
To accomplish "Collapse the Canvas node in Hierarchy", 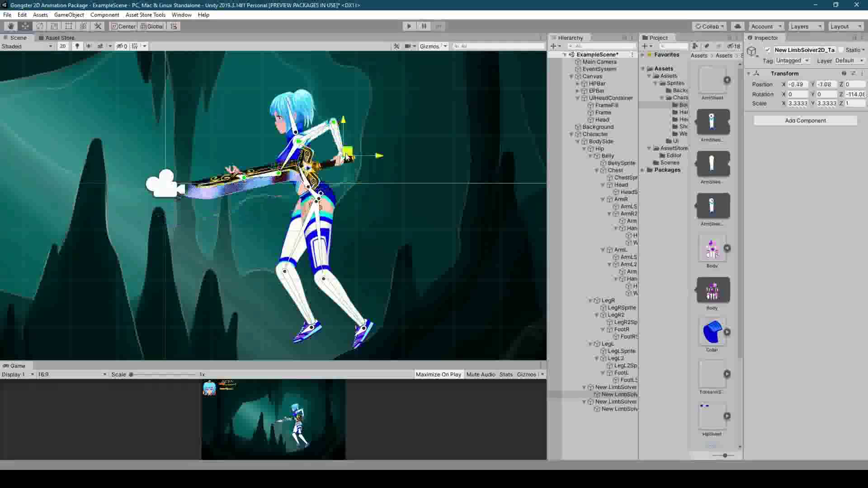I will [571, 77].
